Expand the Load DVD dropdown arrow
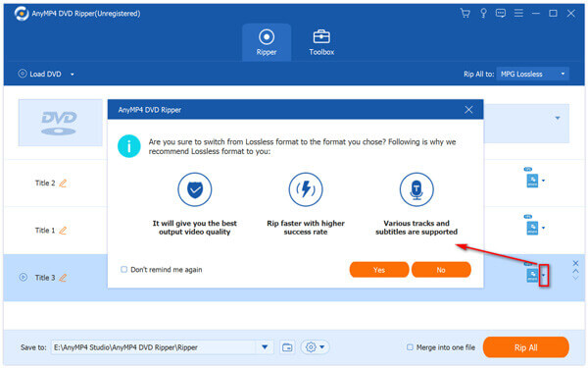The width and height of the screenshot is (588, 368). click(x=72, y=75)
